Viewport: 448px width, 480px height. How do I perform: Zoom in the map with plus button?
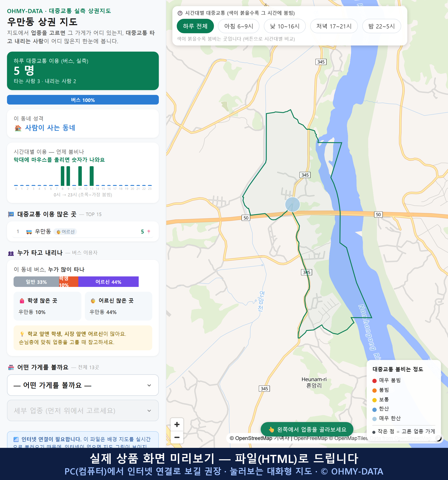[177, 424]
